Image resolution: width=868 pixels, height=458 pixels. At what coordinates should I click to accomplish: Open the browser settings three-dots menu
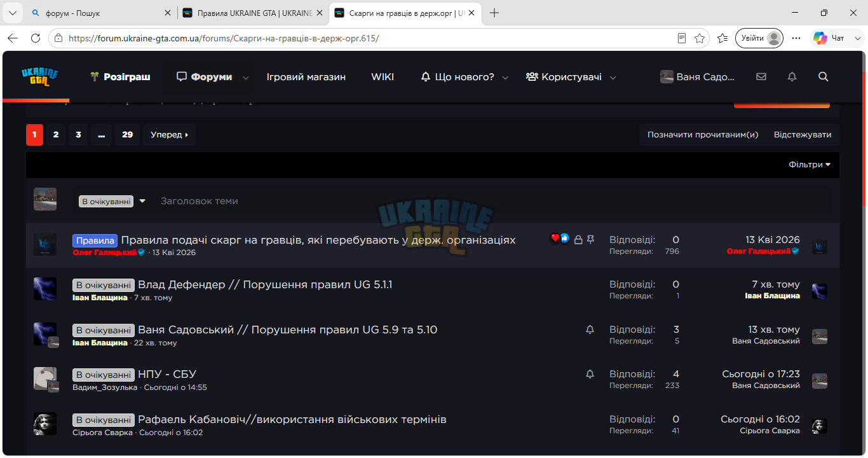[x=796, y=38]
